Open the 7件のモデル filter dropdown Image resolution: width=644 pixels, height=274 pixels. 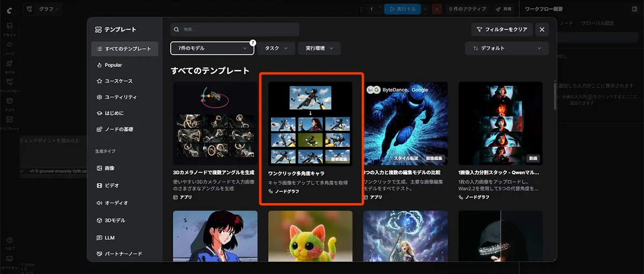coord(212,48)
